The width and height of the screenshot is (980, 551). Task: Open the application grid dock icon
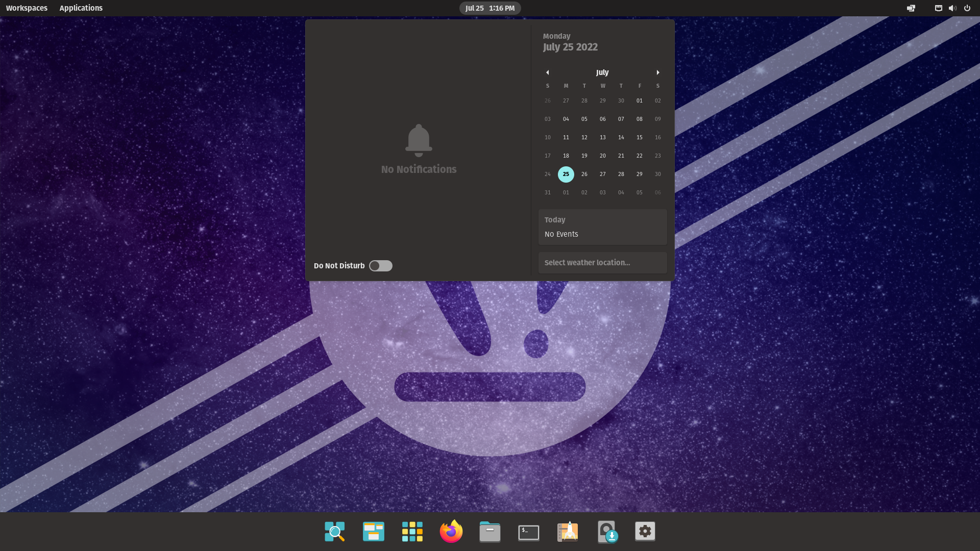click(x=412, y=532)
